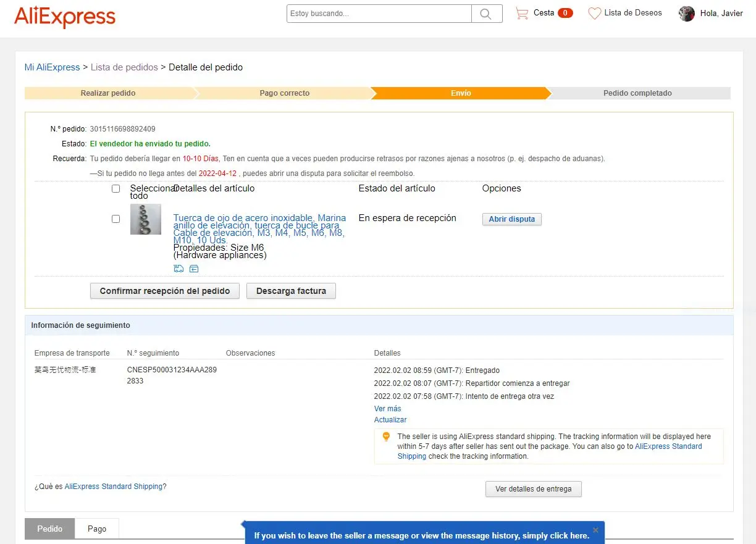Click the cart count badge '0'

565,13
